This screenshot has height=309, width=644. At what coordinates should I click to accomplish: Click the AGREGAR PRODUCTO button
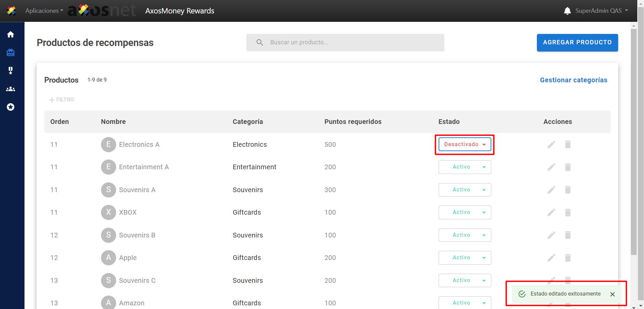(x=577, y=43)
